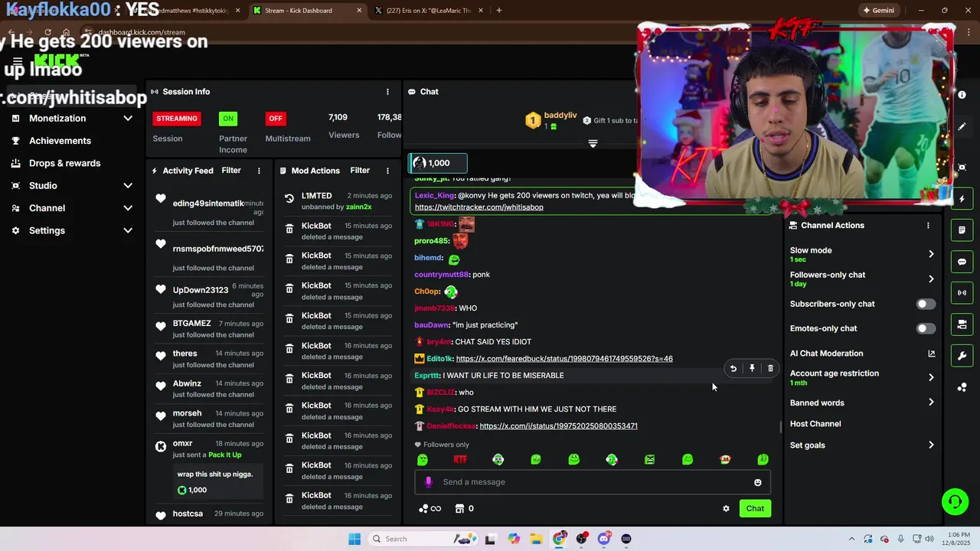Open Mod Actions three-dot menu
The image size is (980, 551).
387,171
